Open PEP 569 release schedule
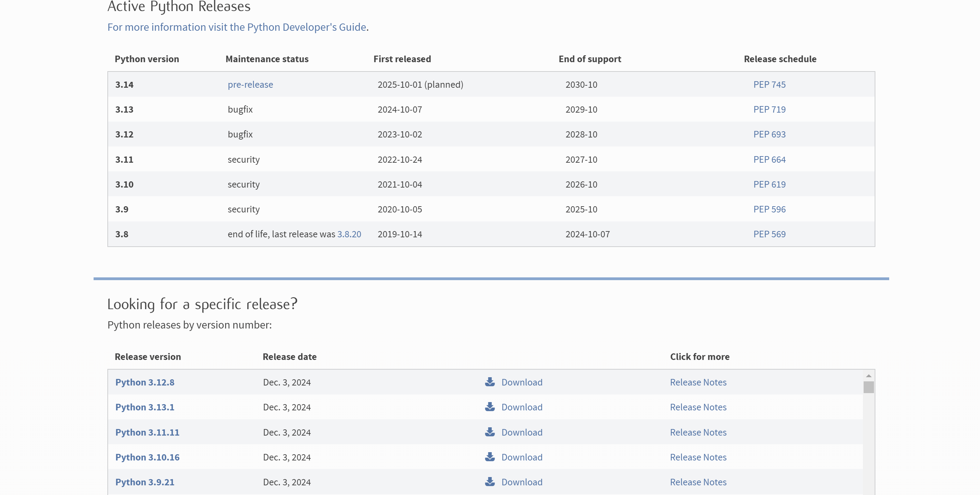The height and width of the screenshot is (495, 980). coord(769,234)
